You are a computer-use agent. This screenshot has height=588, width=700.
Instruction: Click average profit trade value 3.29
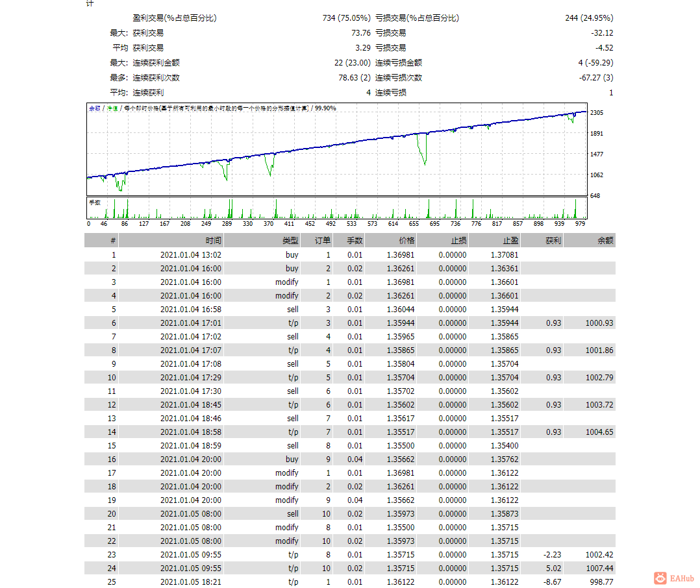(363, 48)
